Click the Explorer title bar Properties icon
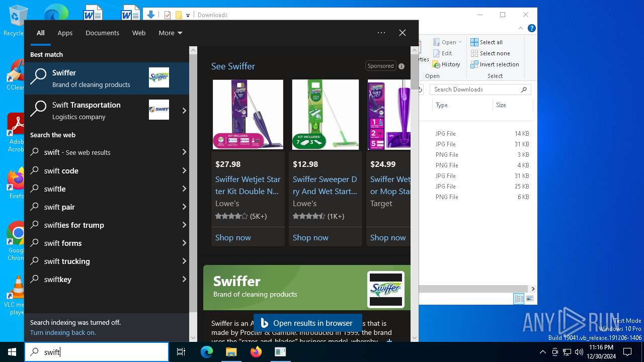 (168, 15)
